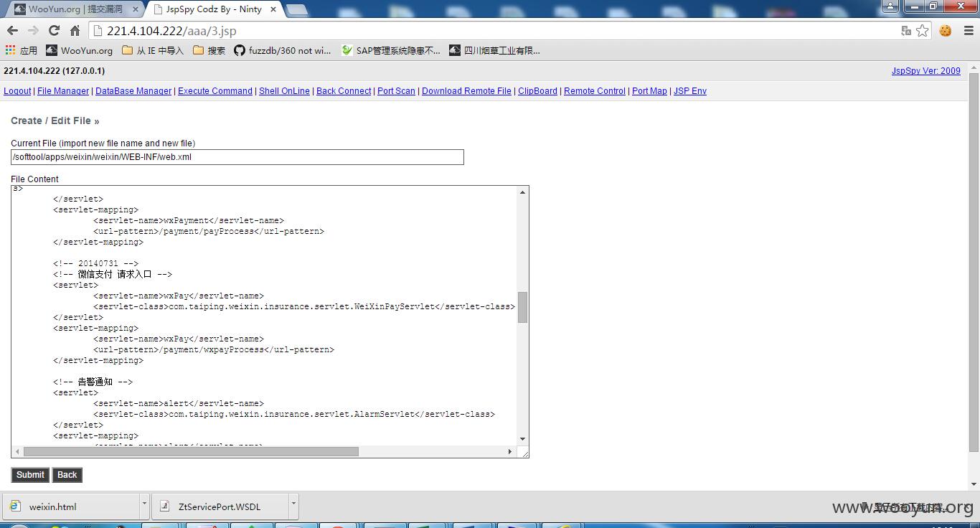Open DataBase Manager
The image size is (980, 528).
point(133,91)
